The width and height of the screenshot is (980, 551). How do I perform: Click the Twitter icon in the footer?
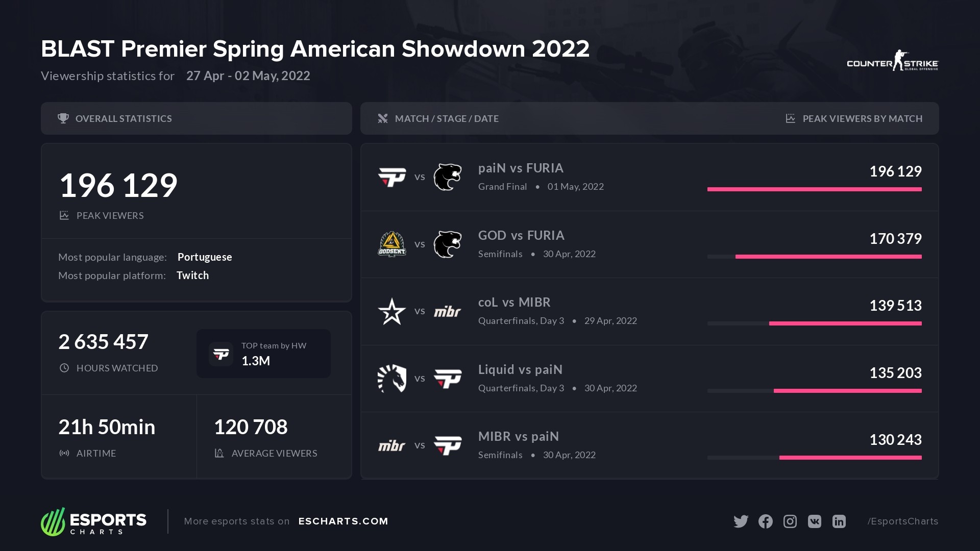[741, 521]
